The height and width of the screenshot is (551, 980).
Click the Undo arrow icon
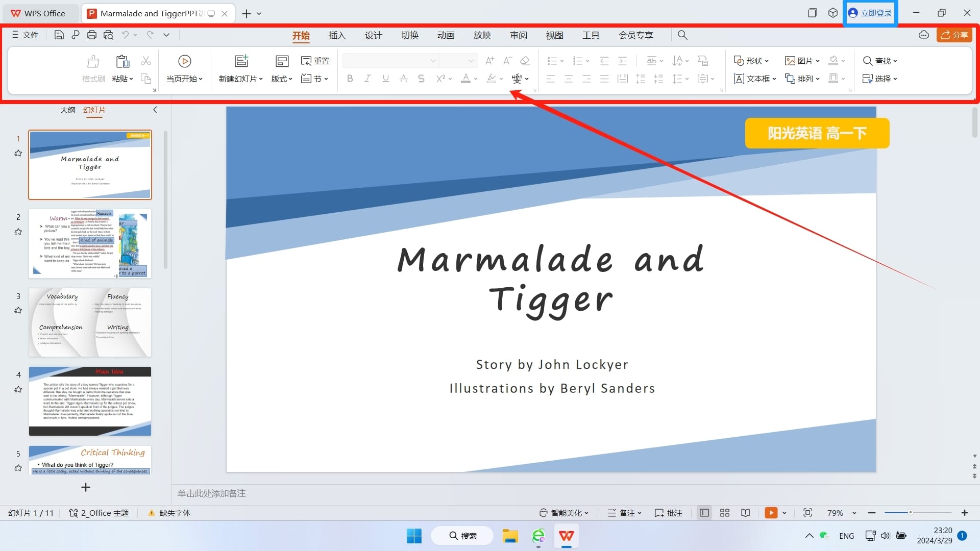125,35
